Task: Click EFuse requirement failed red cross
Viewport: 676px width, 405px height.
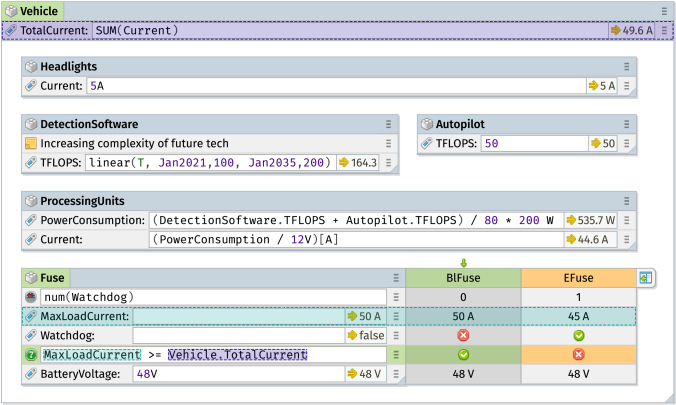Action: [x=579, y=355]
